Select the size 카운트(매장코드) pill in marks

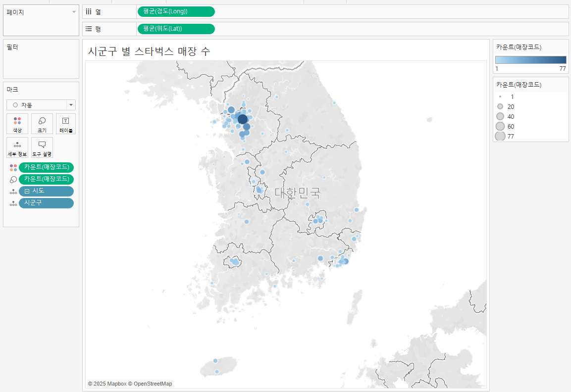[46, 179]
